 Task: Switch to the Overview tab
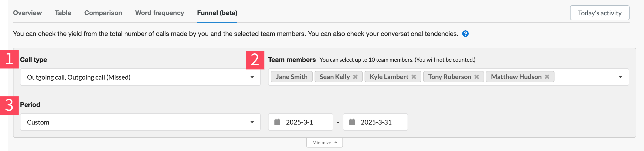27,13
